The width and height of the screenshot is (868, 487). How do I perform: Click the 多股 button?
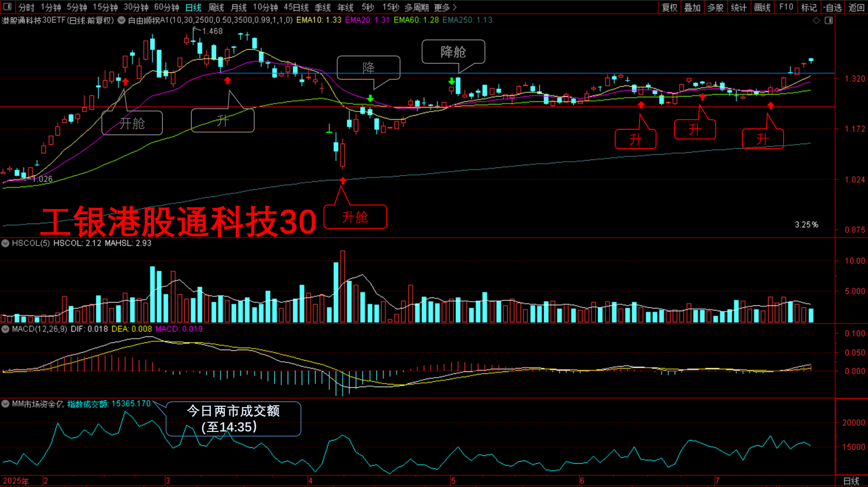[x=715, y=7]
